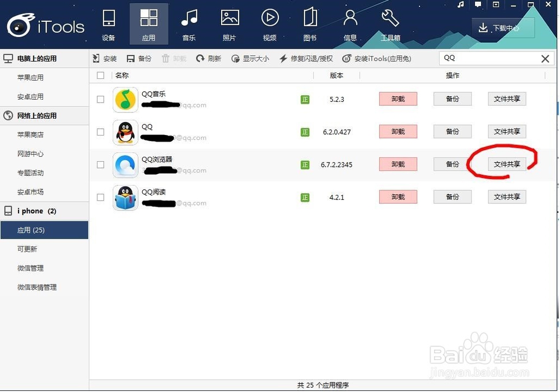Open 文件共享 for QQ

pos(507,132)
